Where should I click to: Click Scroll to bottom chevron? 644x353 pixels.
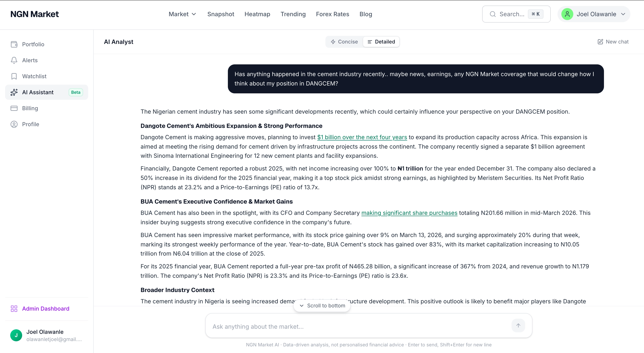[302, 305]
